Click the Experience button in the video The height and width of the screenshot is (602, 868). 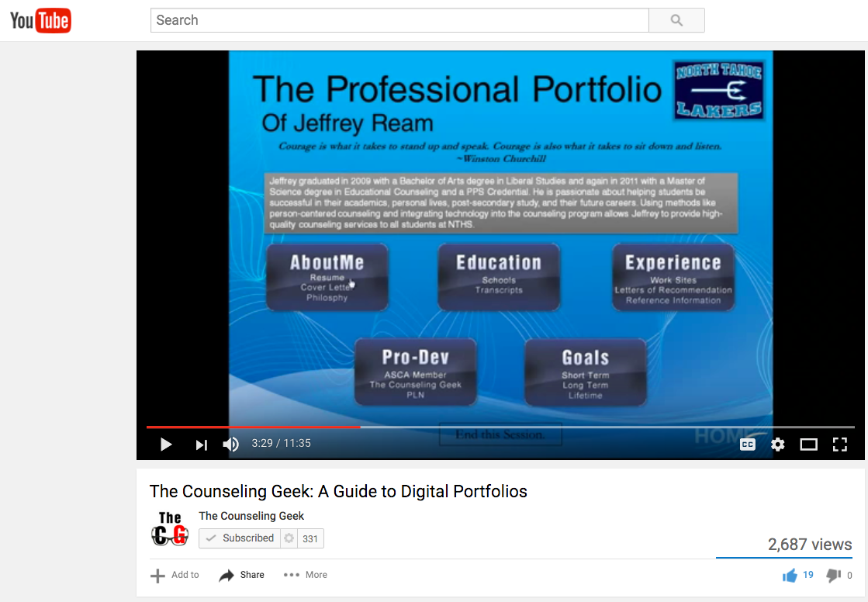coord(673,277)
